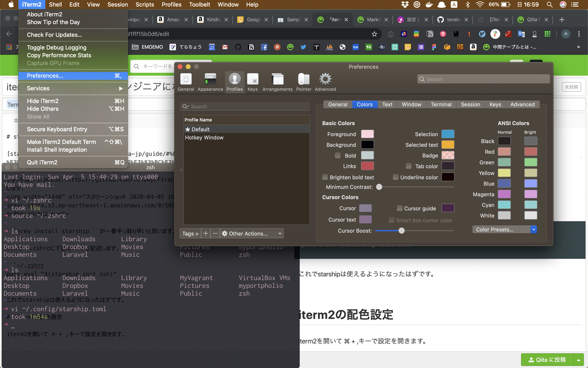Viewport: 588px width, 368px height.
Task: Switch to the Terminal profile tab
Action: 441,104
